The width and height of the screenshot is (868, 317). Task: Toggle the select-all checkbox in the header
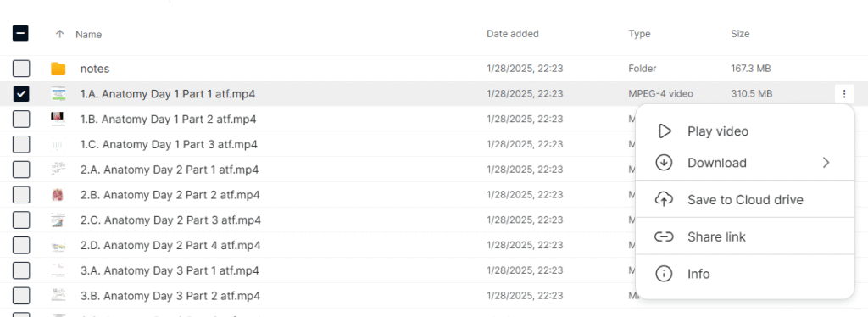point(21,34)
